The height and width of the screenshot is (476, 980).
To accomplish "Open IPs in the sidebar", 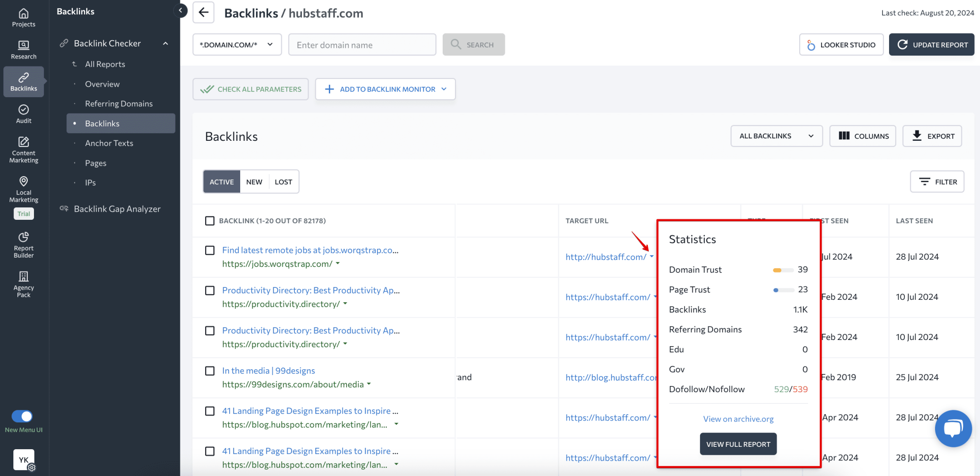I will [90, 182].
